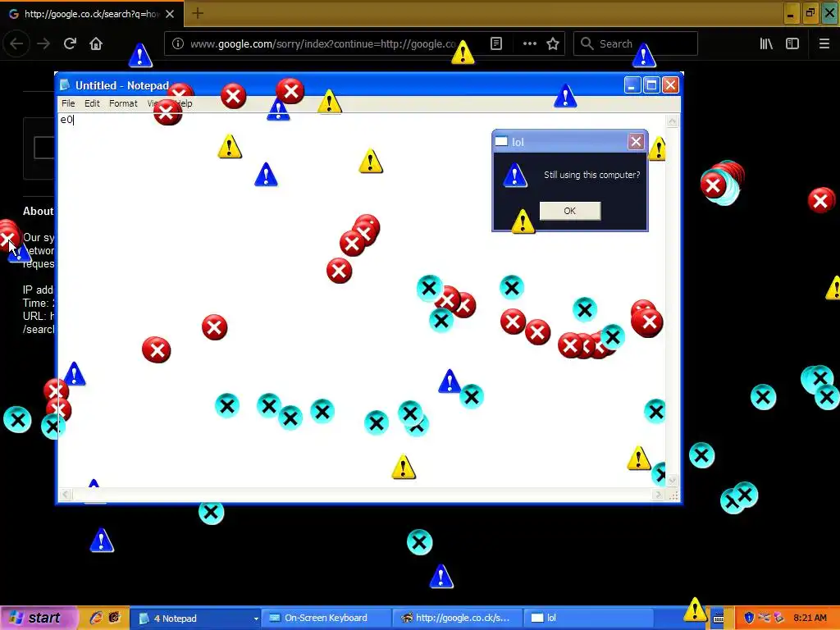Screen dimensions: 840x630
Task: Switch to google.co.ck Firefox taskbar button
Action: pos(456,619)
